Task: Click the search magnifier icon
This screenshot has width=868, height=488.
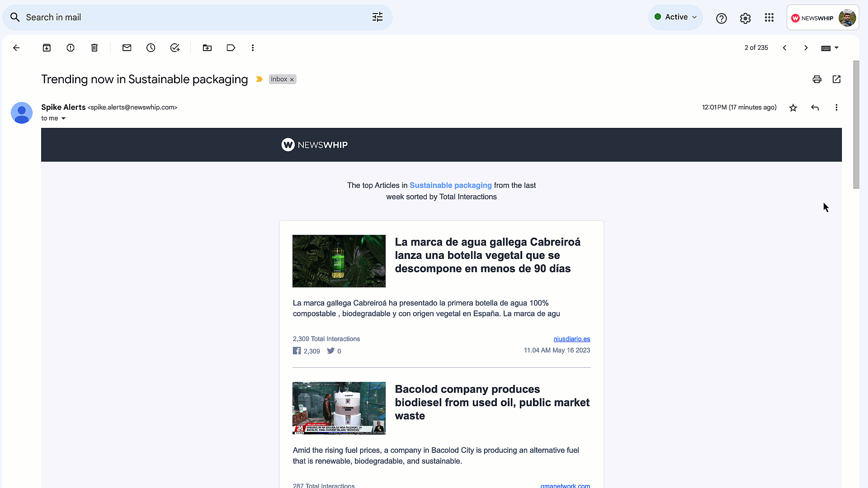Action: coord(15,17)
